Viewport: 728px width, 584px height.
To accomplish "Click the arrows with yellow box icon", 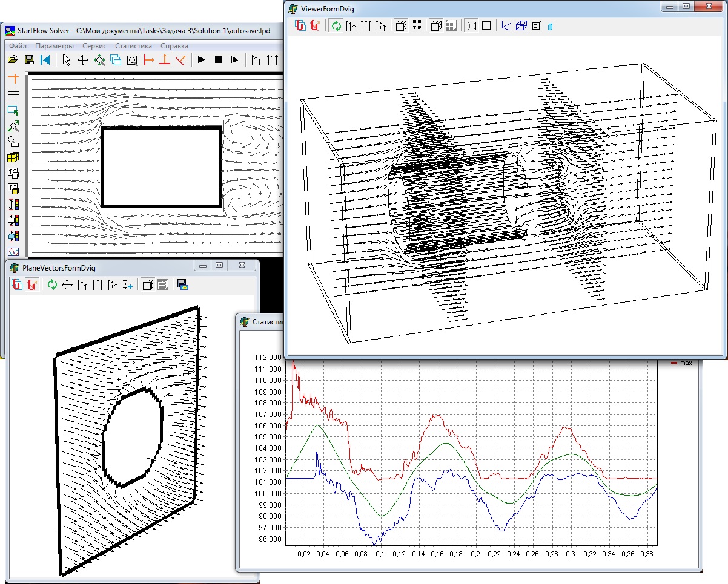I will click(x=13, y=189).
